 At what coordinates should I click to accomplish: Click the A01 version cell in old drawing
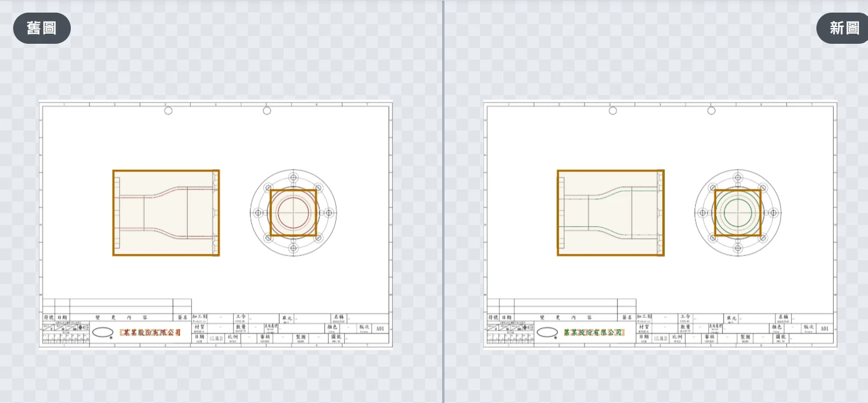380,329
